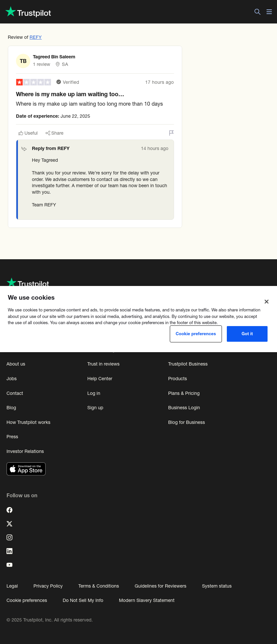The image size is (277, 644).
Task: Click Sign up footer link
Action: tap(95, 408)
